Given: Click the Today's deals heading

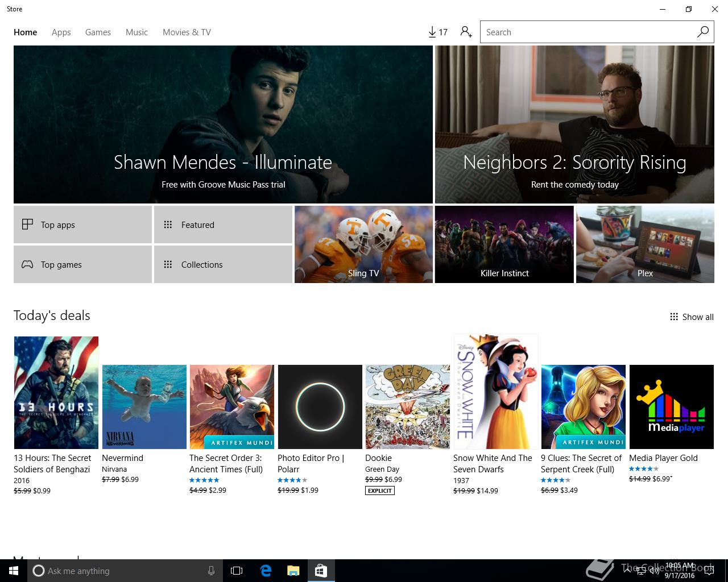Looking at the screenshot, I should tap(52, 315).
